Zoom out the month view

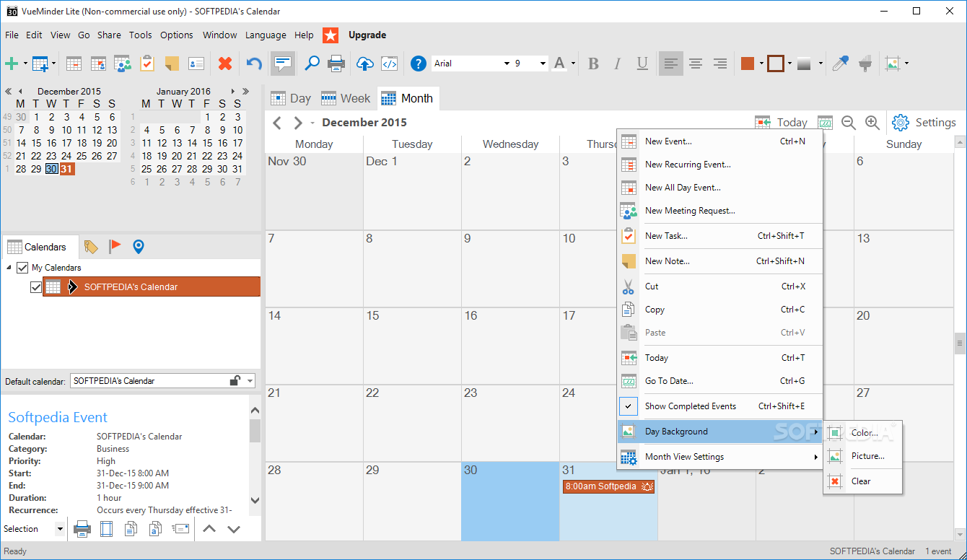pyautogui.click(x=849, y=123)
